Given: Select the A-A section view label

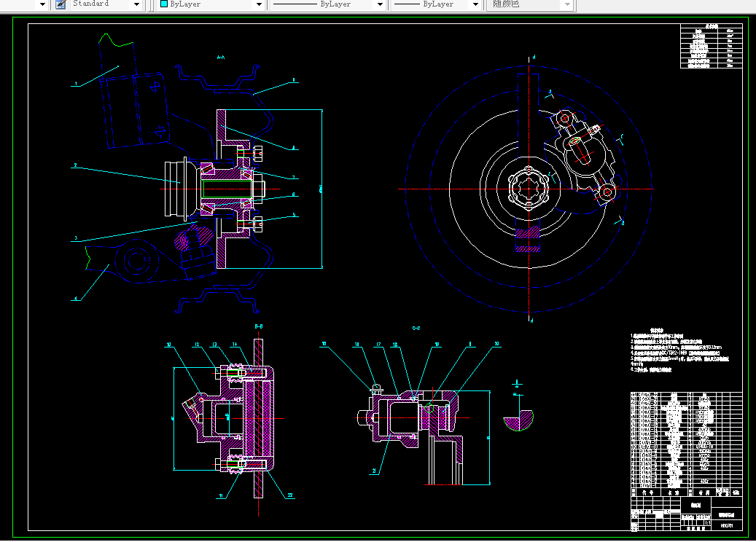Looking at the screenshot, I should (x=221, y=58).
